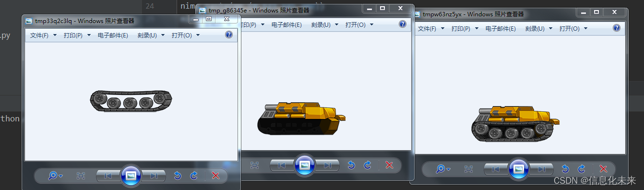Click actual size icon in tmp_g86345e window

click(x=255, y=166)
